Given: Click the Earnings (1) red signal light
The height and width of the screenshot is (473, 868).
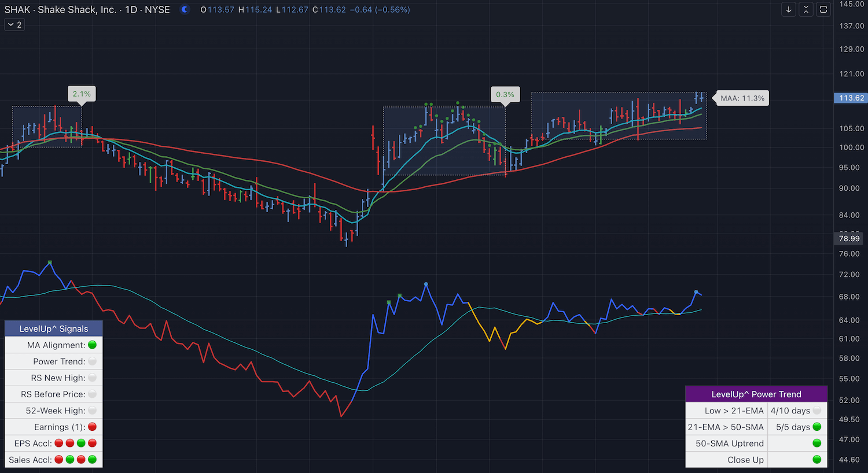Looking at the screenshot, I should click(91, 427).
